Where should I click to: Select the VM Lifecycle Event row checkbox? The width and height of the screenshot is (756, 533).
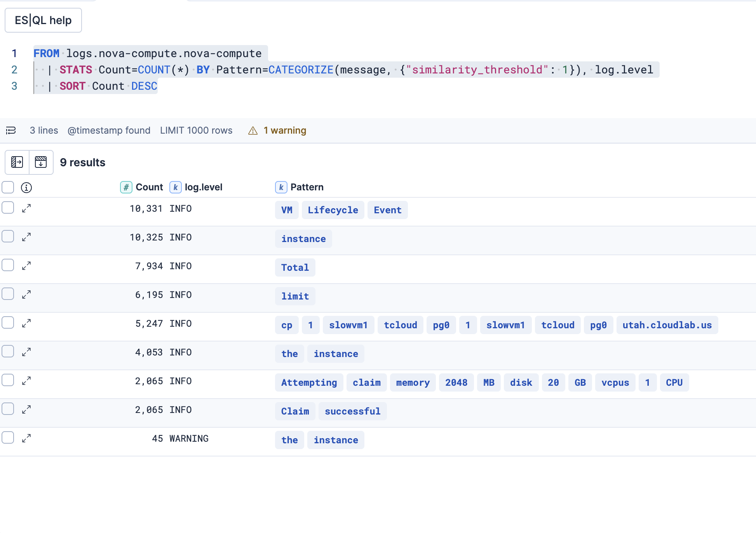pyautogui.click(x=8, y=207)
